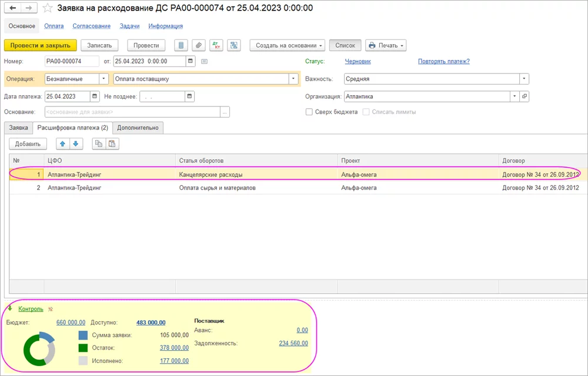
Task: Click the paste rows icon
Action: point(112,144)
